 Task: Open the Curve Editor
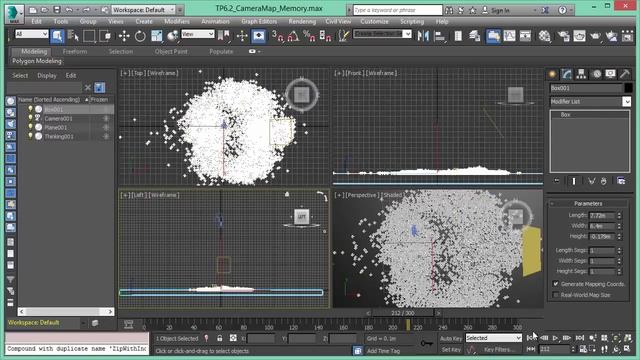click(509, 36)
